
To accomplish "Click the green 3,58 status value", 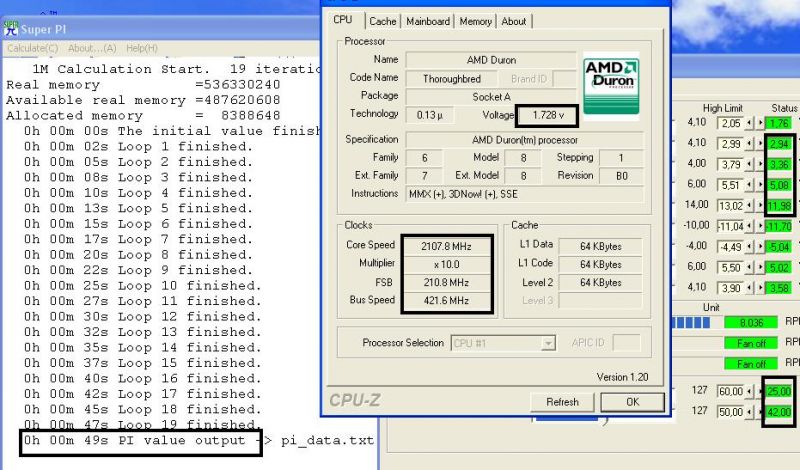I will (779, 288).
